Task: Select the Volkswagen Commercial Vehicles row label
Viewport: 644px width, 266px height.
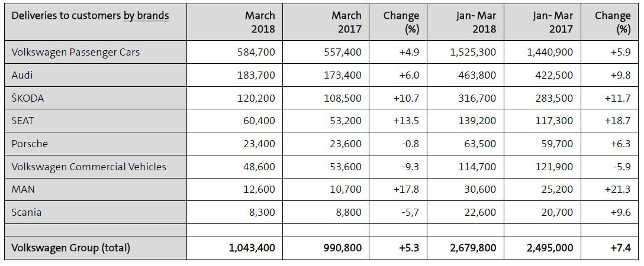Action: pos(89,167)
